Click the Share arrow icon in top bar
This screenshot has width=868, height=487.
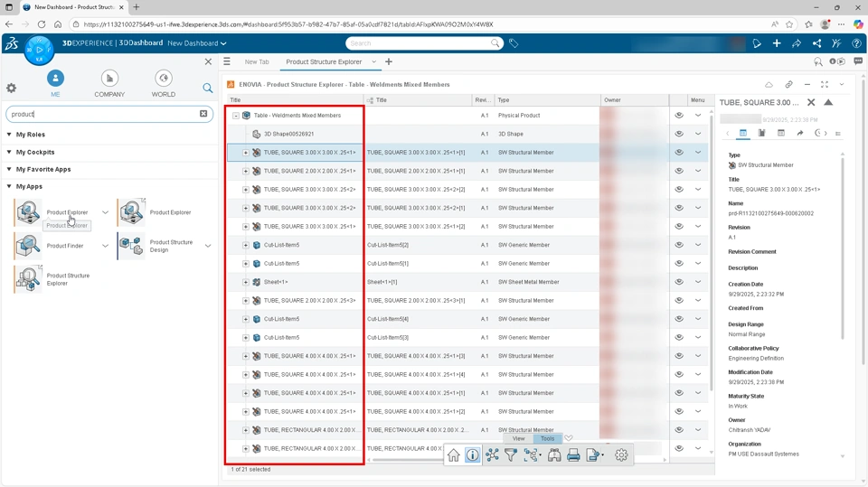797,43
